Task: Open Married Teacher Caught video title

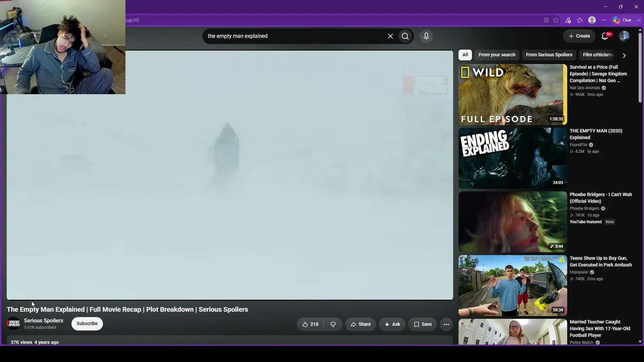Action: [x=600, y=328]
